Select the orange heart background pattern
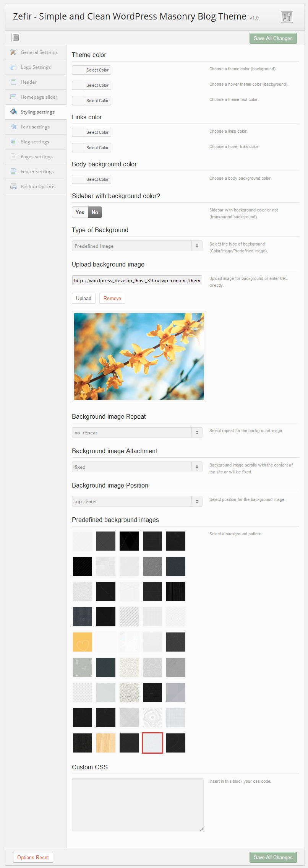This screenshot has height=868, width=308. click(83, 642)
